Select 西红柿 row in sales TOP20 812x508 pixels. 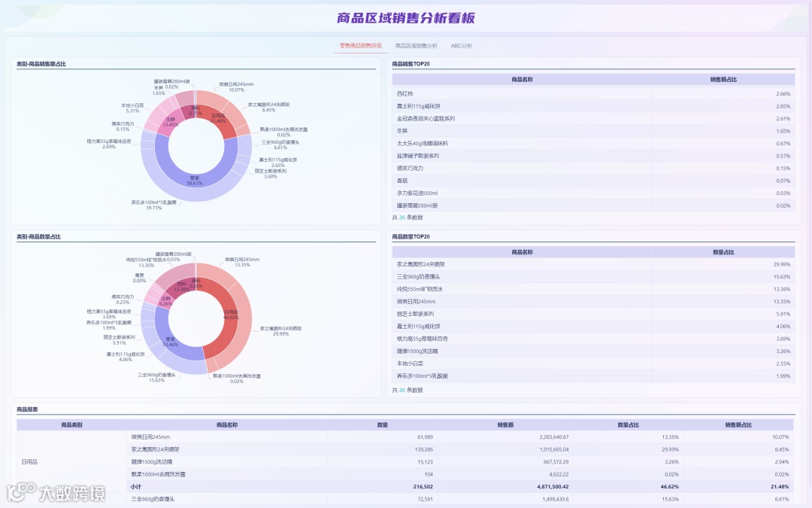[x=593, y=94]
